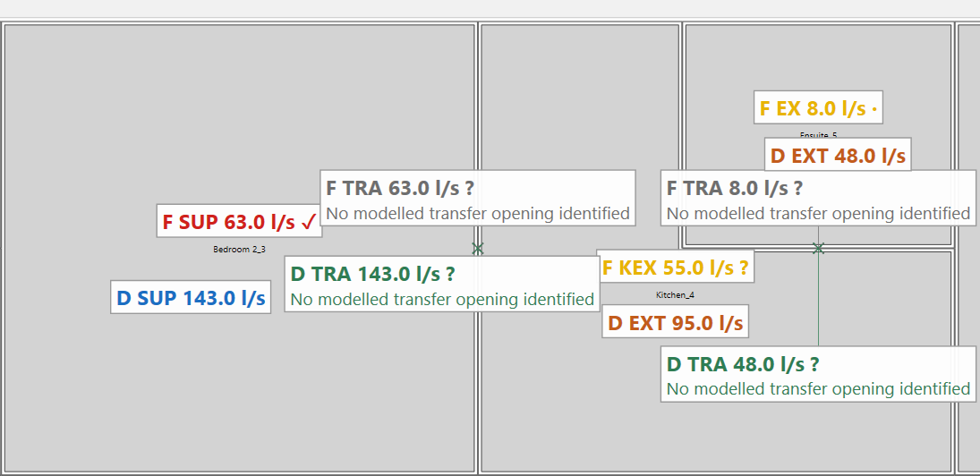The width and height of the screenshot is (980, 476).
Task: Select the D TRA 48.0 l/s annotation
Action: (x=818, y=374)
